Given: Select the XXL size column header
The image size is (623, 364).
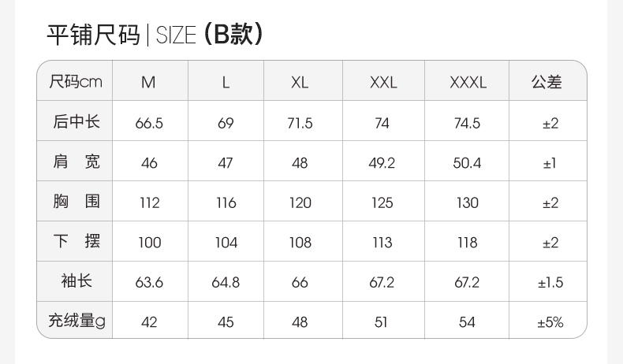Looking at the screenshot, I should [383, 83].
